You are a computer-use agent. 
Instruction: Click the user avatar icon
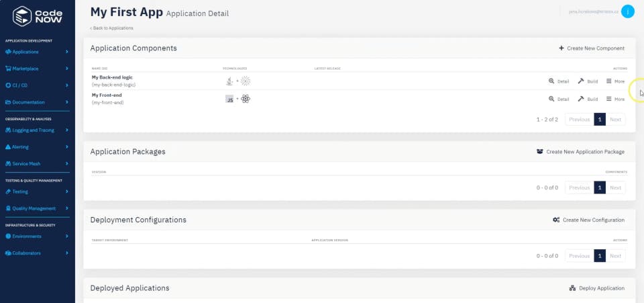[627, 11]
